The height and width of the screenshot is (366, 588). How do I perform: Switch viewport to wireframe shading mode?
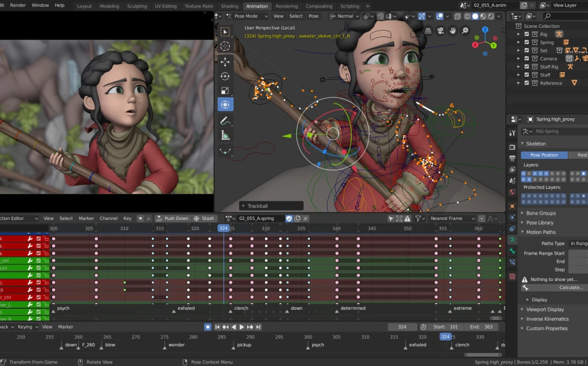point(467,16)
